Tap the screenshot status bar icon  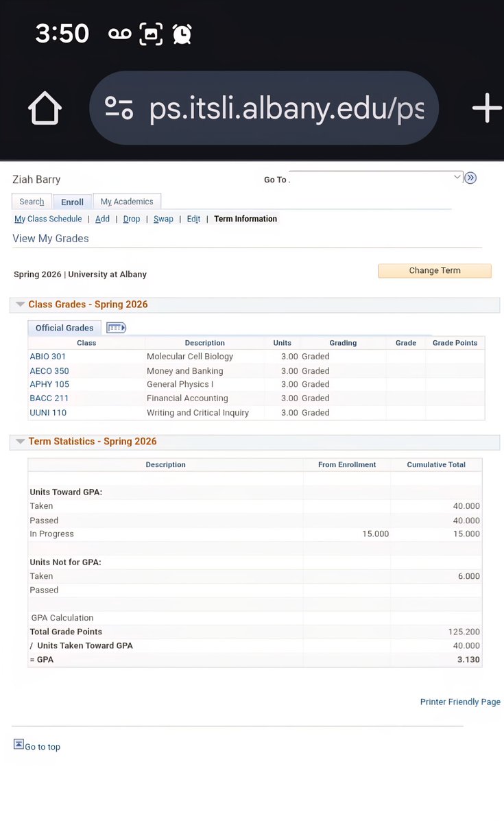tap(151, 34)
